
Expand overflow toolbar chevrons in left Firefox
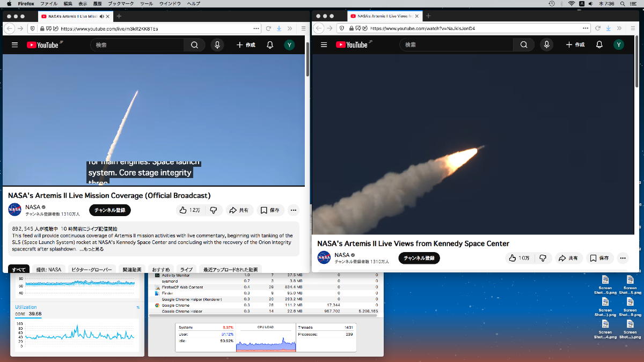[x=290, y=28]
